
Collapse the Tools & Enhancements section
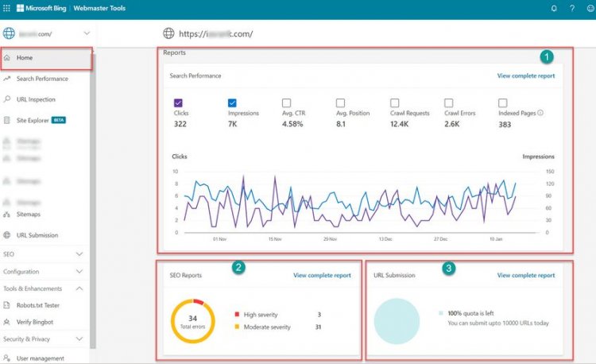(x=79, y=288)
